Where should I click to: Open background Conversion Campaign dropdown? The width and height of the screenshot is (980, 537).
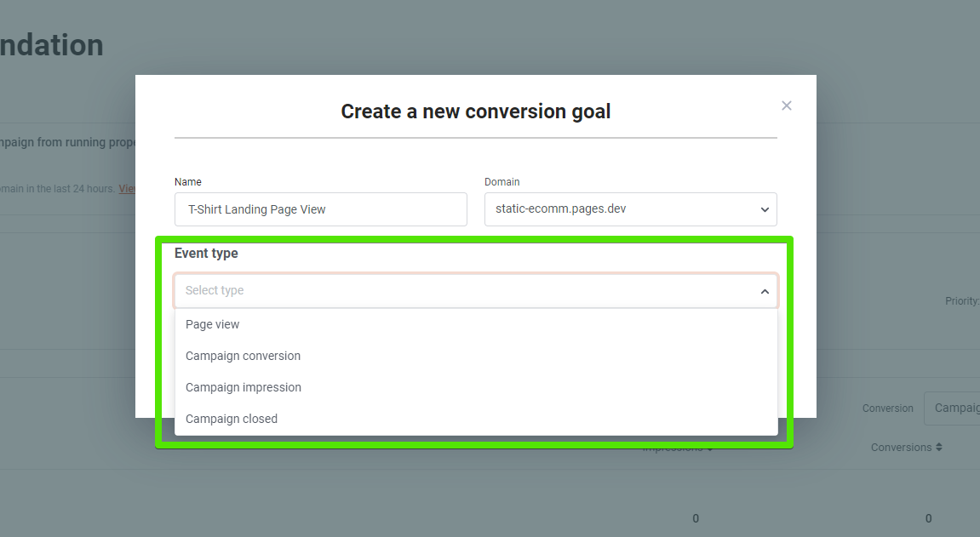tap(953, 408)
